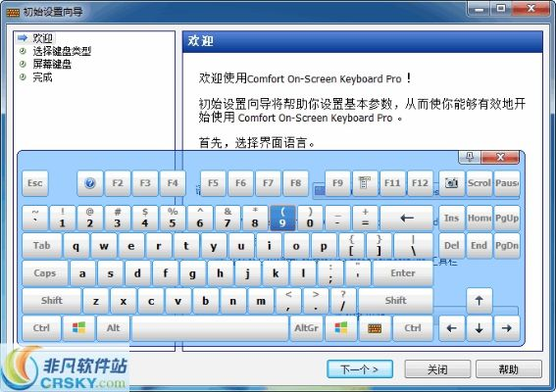Click the equals plus key
Screen dimensions: 556x392
(x=365, y=218)
